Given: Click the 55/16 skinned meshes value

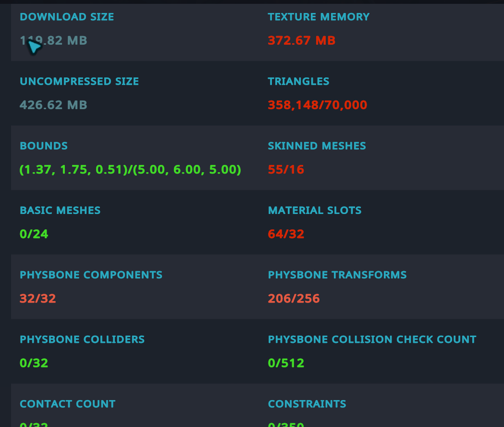Looking at the screenshot, I should click(x=286, y=170).
